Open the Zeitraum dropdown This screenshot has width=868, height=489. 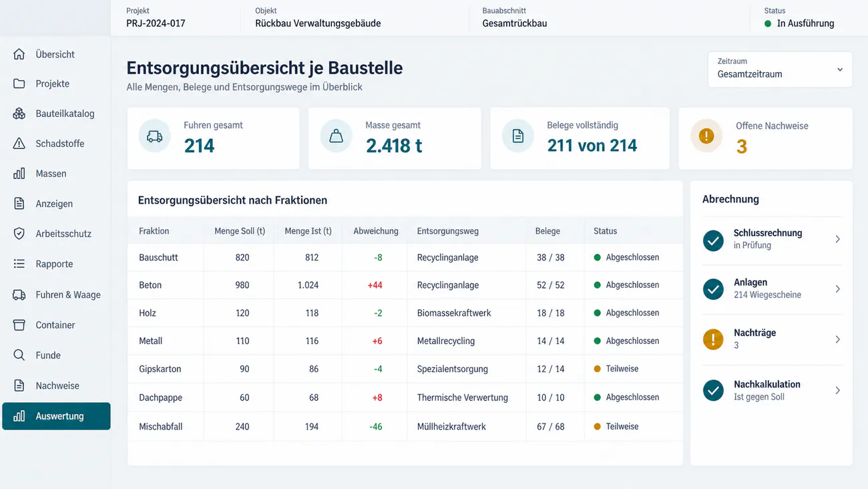click(x=780, y=69)
